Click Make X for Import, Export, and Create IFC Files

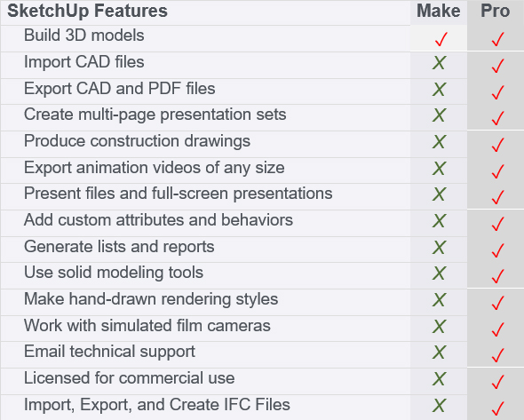[x=439, y=405]
